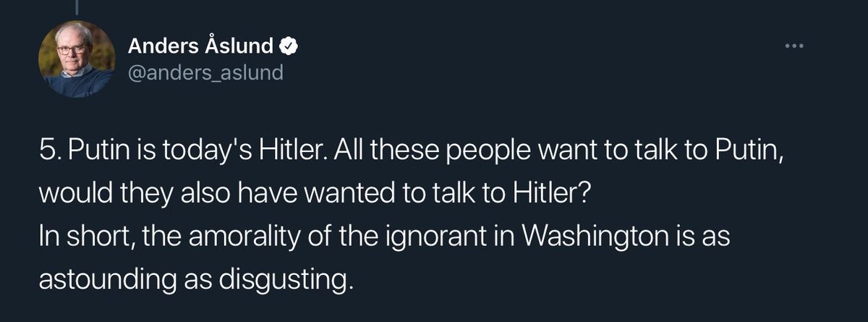Image resolution: width=868 pixels, height=322 pixels.
Task: Open the tweet's three-dot more options menu
Action: click(793, 47)
